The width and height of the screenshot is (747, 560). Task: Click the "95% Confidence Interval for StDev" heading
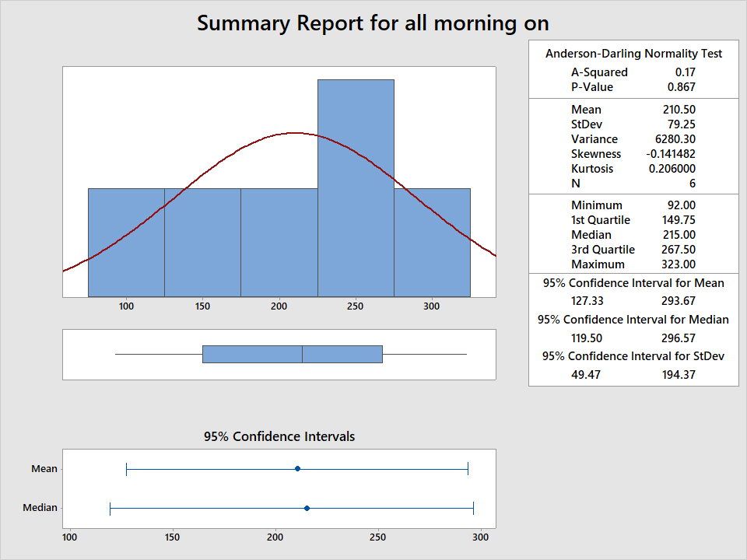click(633, 356)
